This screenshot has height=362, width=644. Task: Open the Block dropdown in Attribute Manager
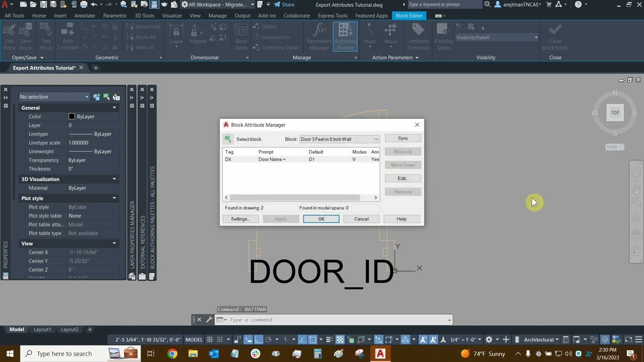coord(340,139)
